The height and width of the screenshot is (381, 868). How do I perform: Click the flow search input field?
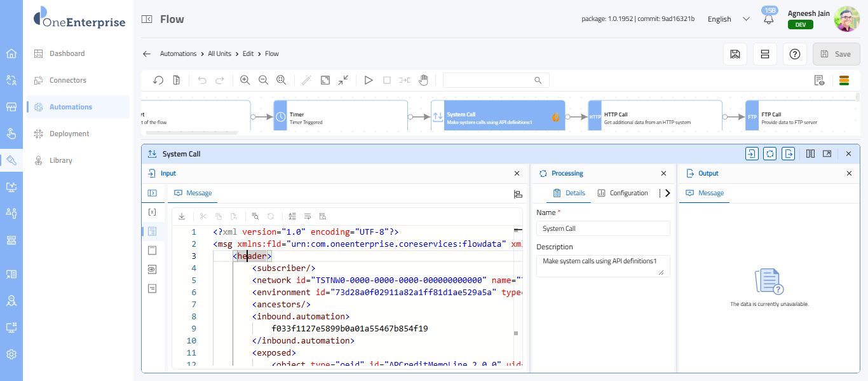tap(489, 80)
